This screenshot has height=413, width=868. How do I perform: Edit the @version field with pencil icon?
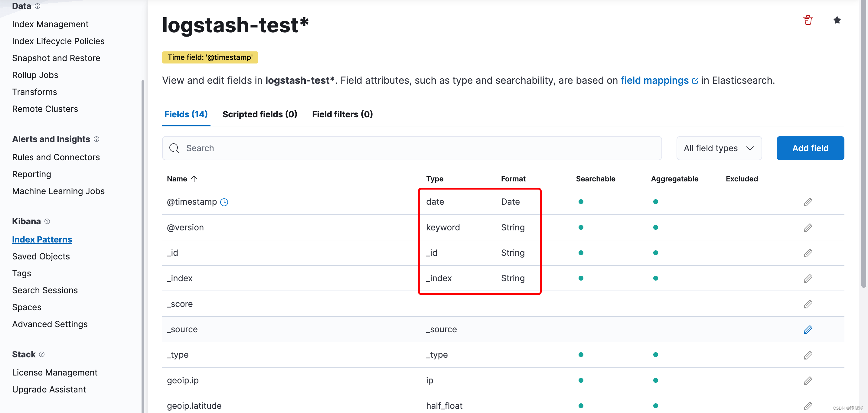click(x=808, y=227)
